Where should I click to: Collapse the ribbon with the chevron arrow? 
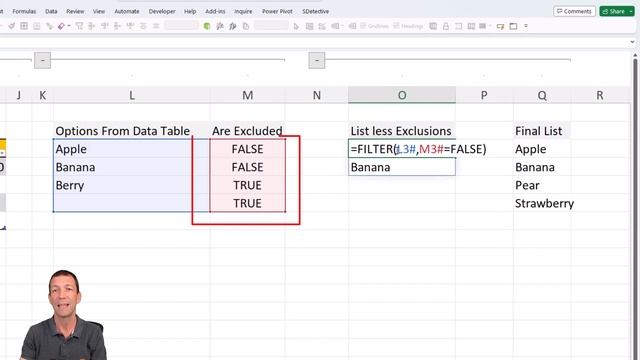pyautogui.click(x=632, y=42)
